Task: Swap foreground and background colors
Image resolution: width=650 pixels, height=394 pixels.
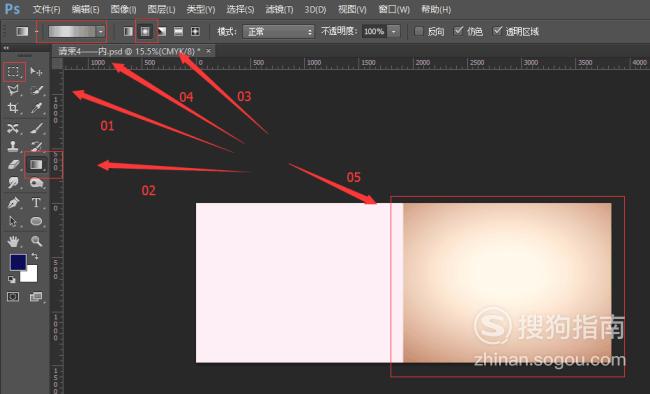Action: coord(35,256)
